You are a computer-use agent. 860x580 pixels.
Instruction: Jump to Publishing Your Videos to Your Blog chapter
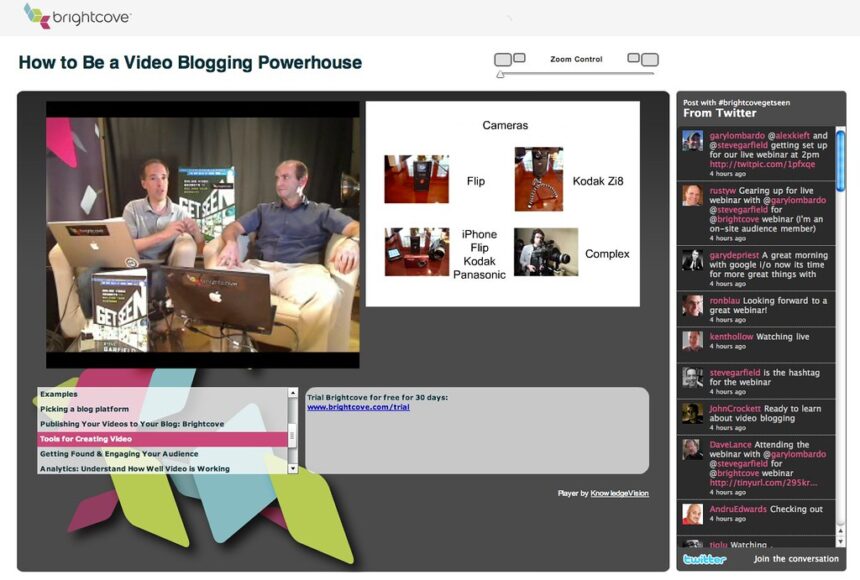click(x=162, y=424)
